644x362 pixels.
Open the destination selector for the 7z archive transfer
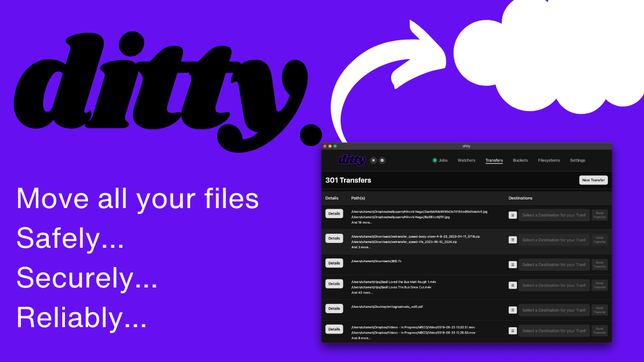554,264
